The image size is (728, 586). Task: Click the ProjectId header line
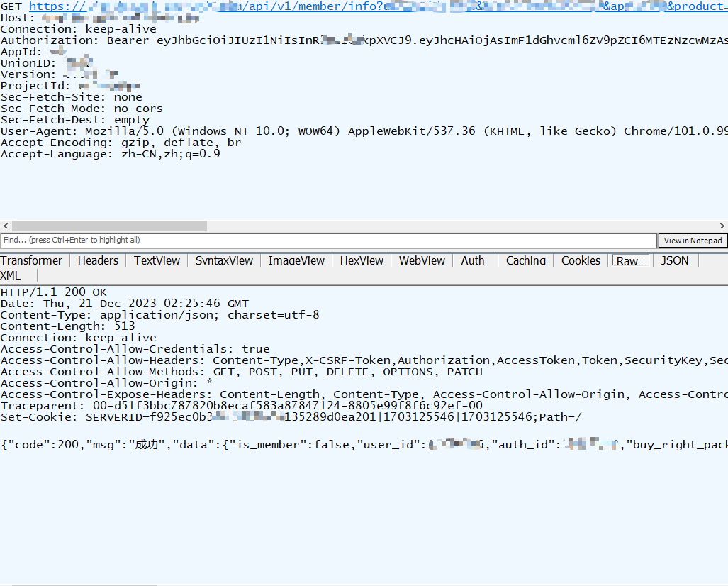coord(70,86)
